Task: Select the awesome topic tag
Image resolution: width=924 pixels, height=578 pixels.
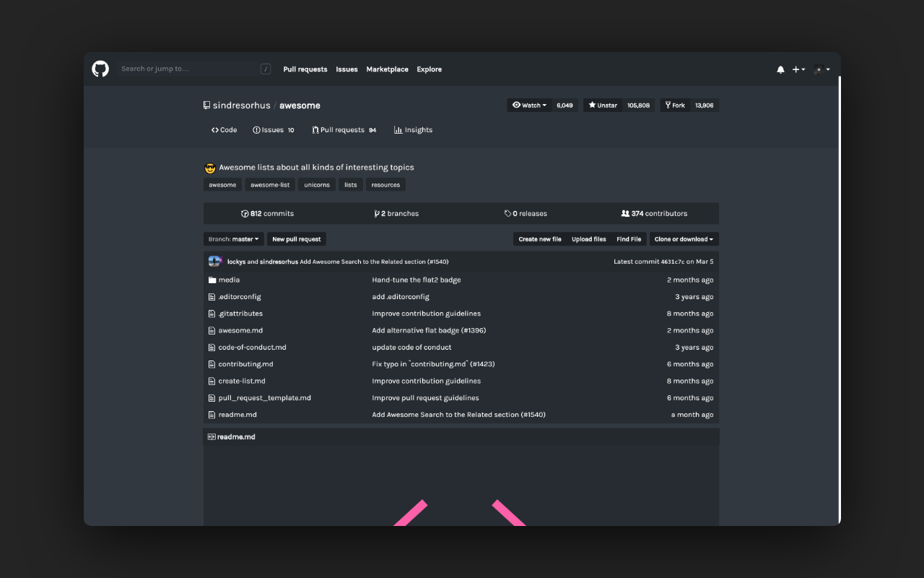Action: tap(222, 185)
